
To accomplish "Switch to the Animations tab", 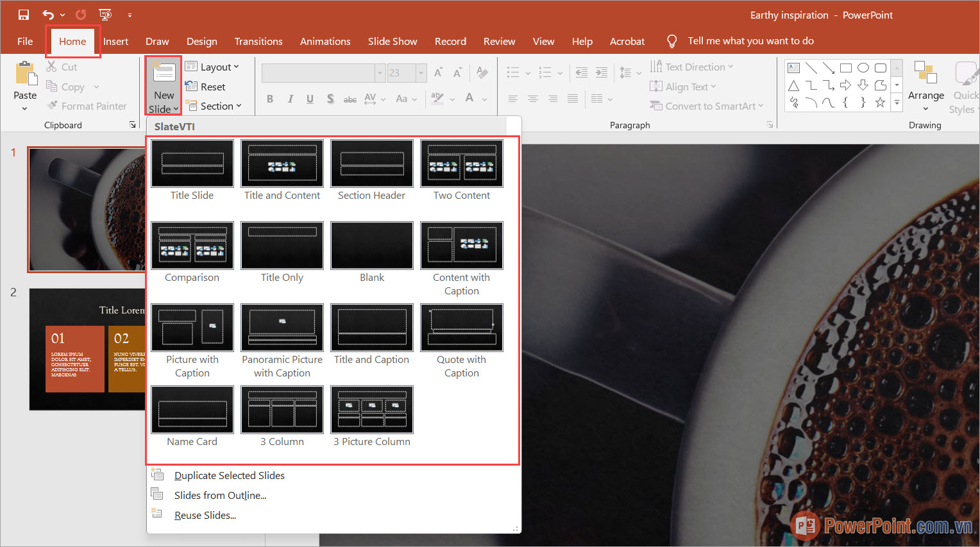I will [325, 41].
